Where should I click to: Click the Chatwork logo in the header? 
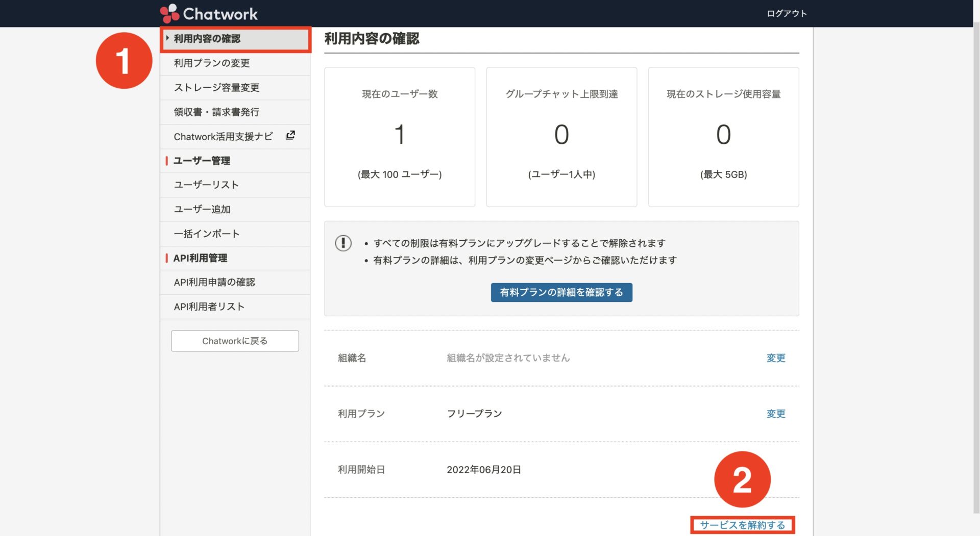[x=209, y=13]
